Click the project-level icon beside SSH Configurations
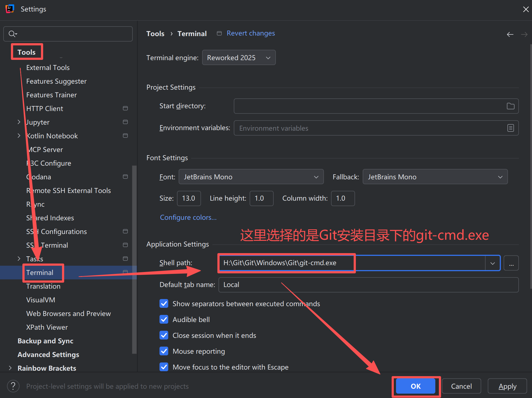Screen dimensions: 532x398 pos(125,231)
